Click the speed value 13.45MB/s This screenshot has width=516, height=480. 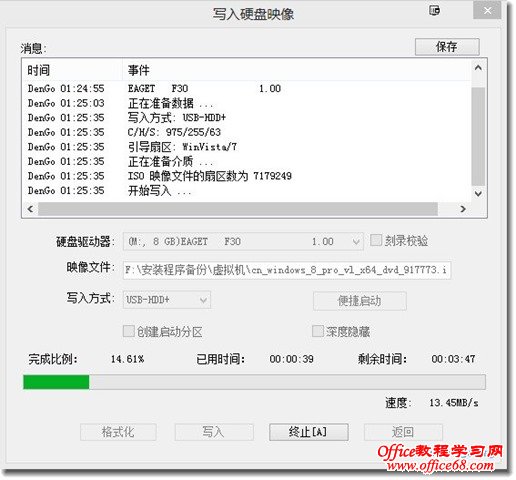click(x=454, y=403)
